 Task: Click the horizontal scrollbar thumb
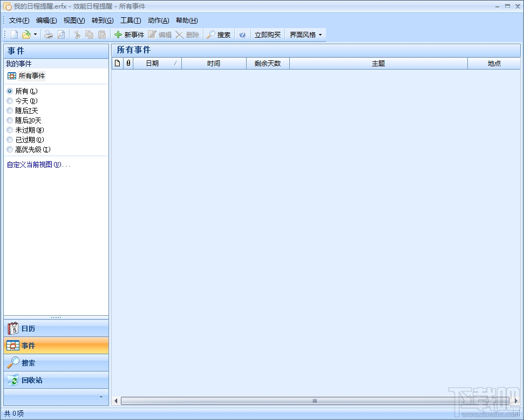tap(315, 401)
